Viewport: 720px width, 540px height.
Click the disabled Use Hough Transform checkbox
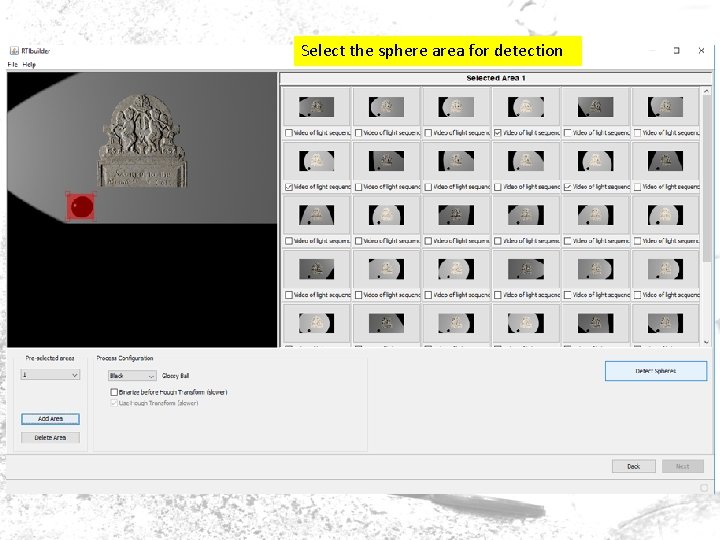114,403
